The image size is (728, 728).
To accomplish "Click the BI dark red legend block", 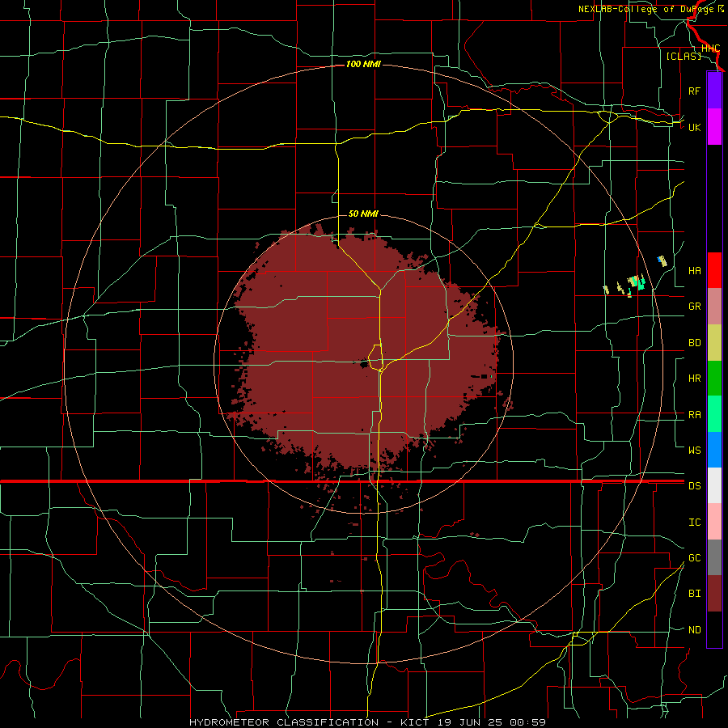I will pyautogui.click(x=714, y=594).
